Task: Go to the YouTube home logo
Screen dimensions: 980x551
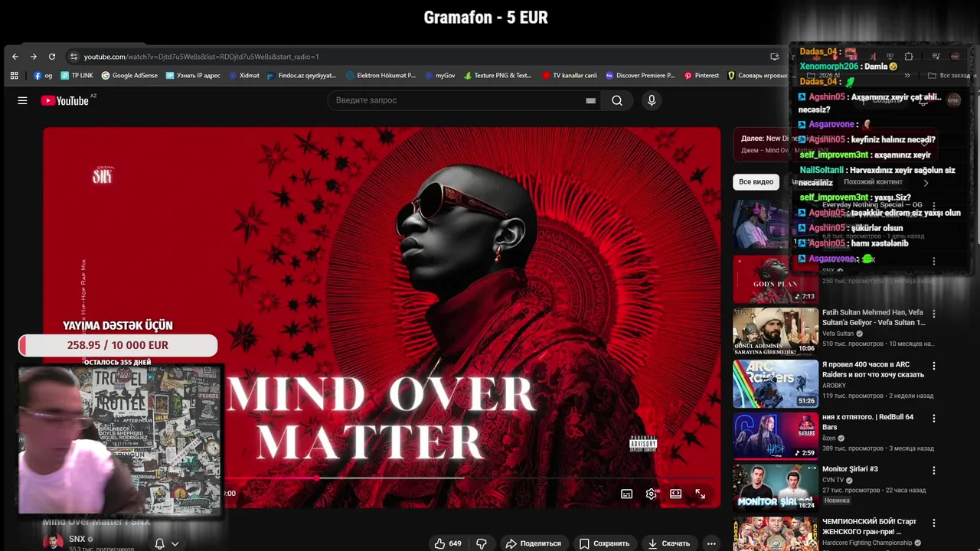Action: click(65, 100)
